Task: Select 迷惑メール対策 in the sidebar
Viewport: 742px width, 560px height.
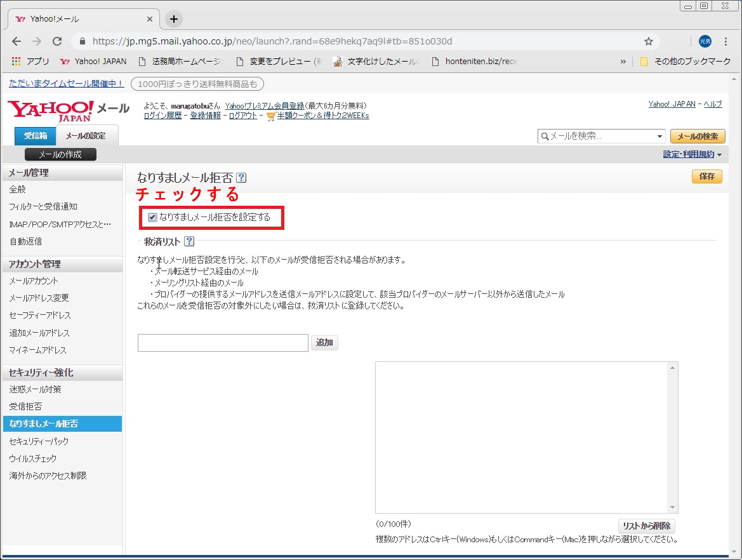Action: click(35, 389)
